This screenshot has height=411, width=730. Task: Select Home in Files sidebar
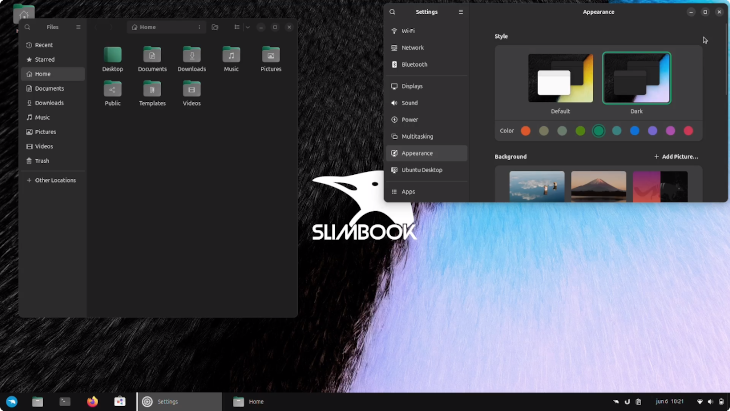tap(53, 74)
